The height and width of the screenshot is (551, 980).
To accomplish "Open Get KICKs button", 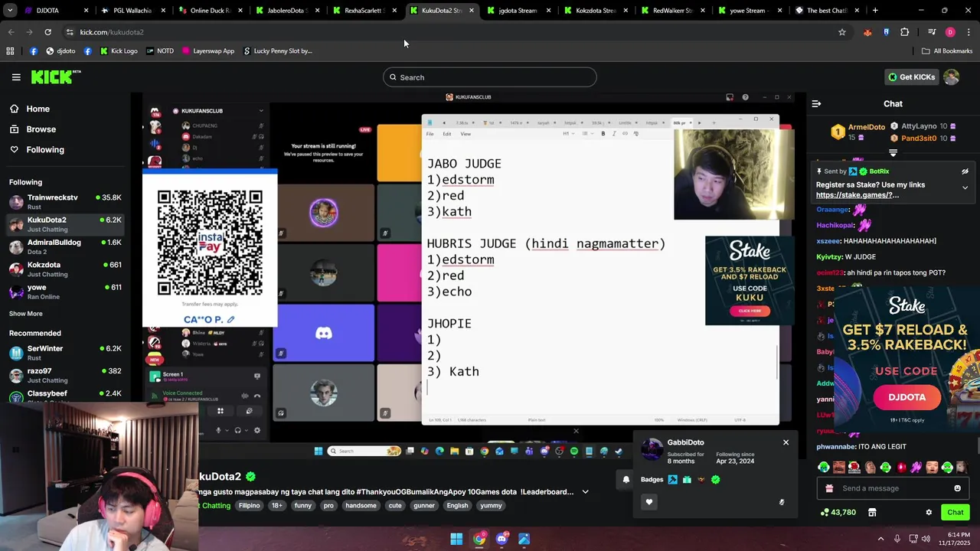I will [x=910, y=77].
